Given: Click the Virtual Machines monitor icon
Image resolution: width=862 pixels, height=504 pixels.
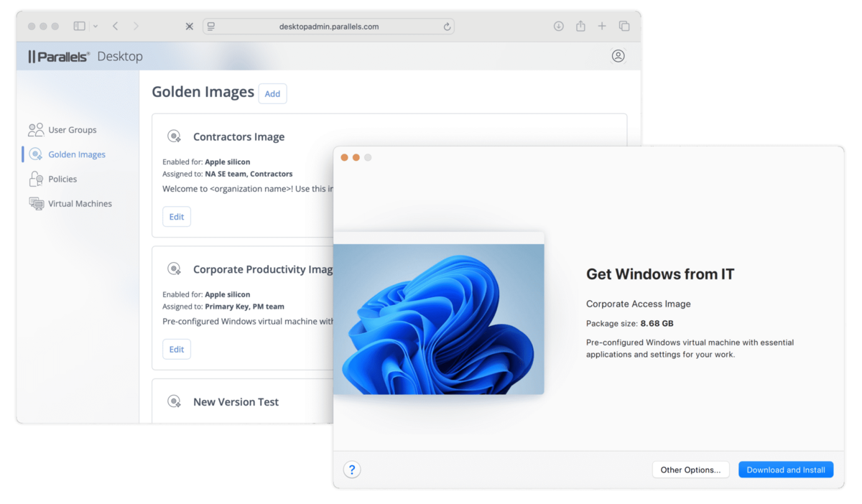Looking at the screenshot, I should 36,203.
